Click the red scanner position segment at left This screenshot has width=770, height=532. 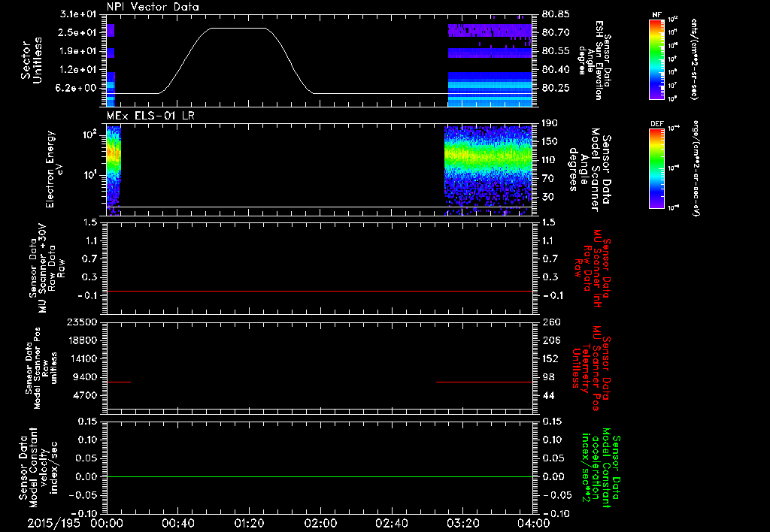tap(119, 382)
